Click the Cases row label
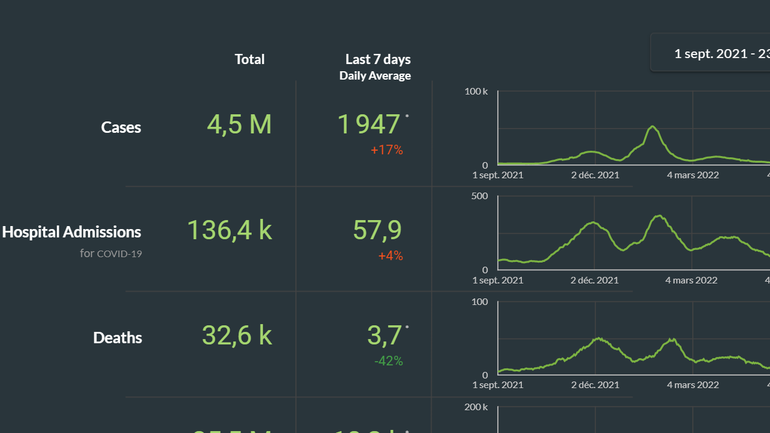 coord(121,127)
